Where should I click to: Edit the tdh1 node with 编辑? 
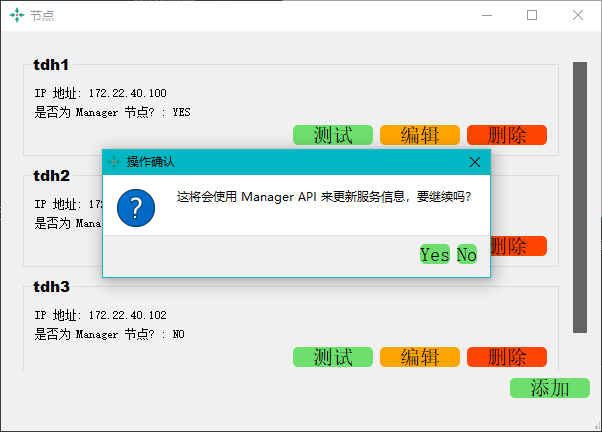pos(420,135)
